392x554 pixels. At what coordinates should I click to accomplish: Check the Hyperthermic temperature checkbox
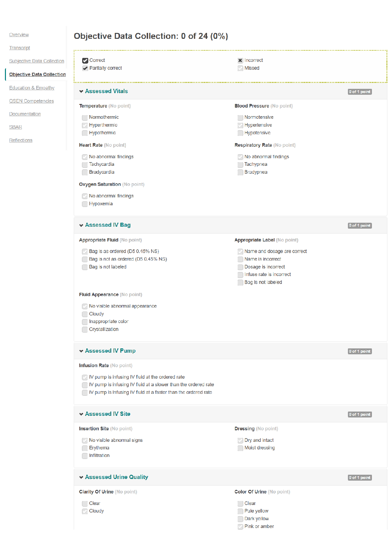click(x=85, y=125)
